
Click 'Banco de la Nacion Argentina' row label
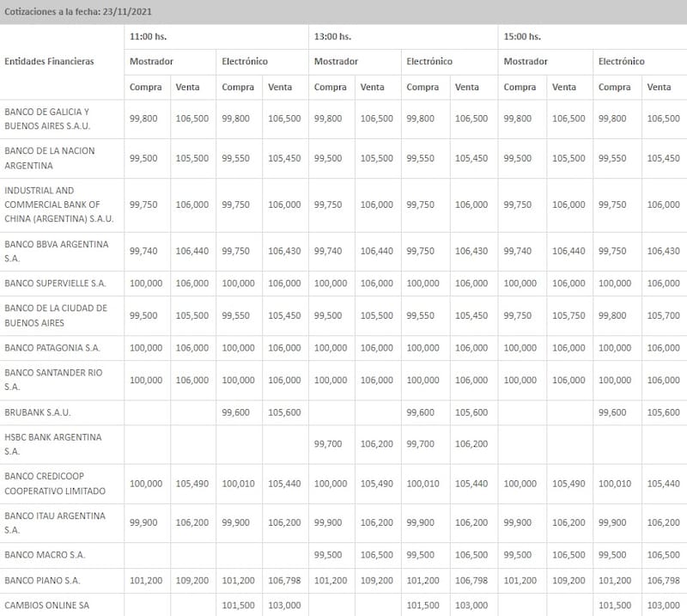(50, 158)
